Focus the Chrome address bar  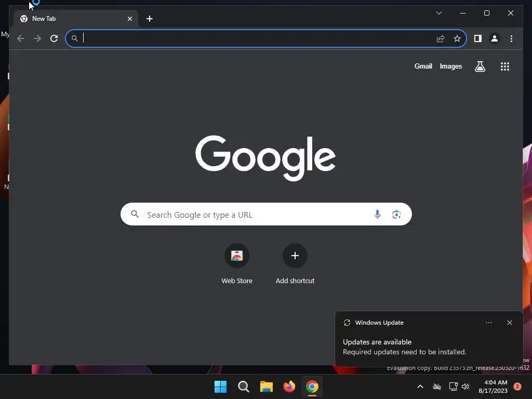[x=265, y=38]
